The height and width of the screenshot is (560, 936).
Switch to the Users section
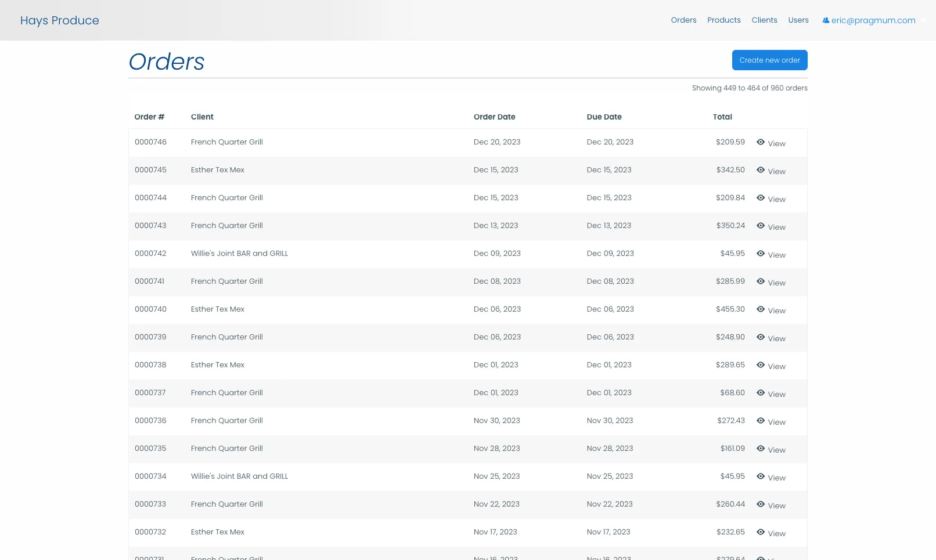(798, 20)
